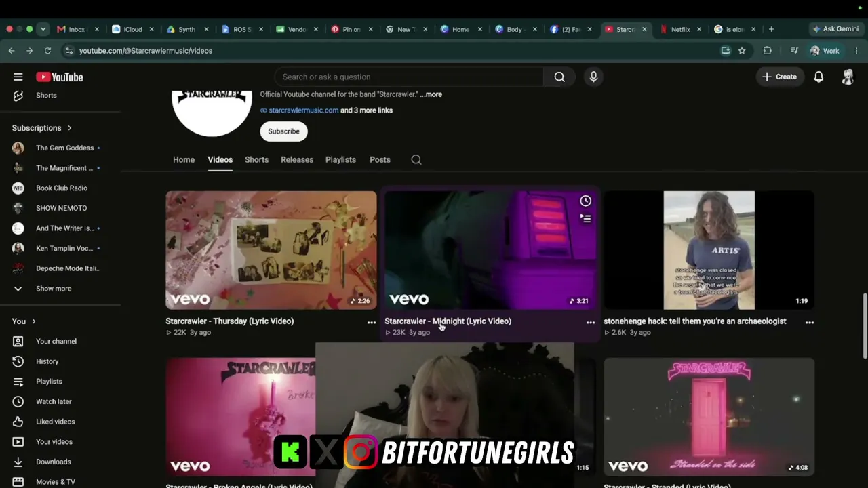
Task: Open Book Club Radio subscription
Action: tap(60, 188)
